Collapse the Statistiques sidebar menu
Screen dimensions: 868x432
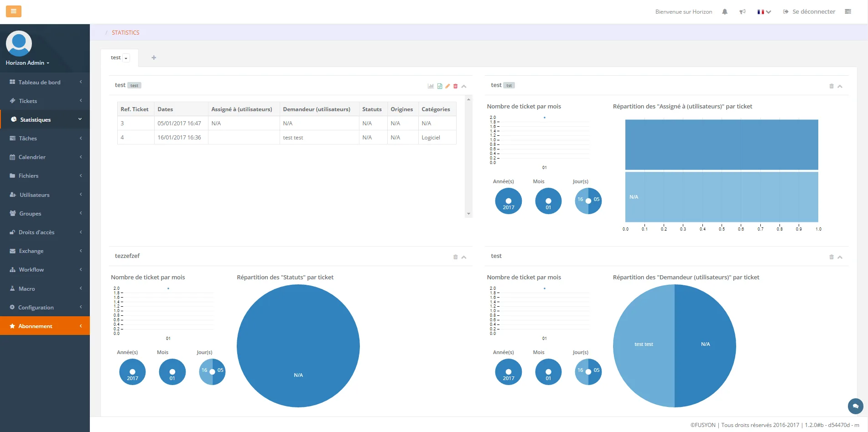[x=45, y=119]
